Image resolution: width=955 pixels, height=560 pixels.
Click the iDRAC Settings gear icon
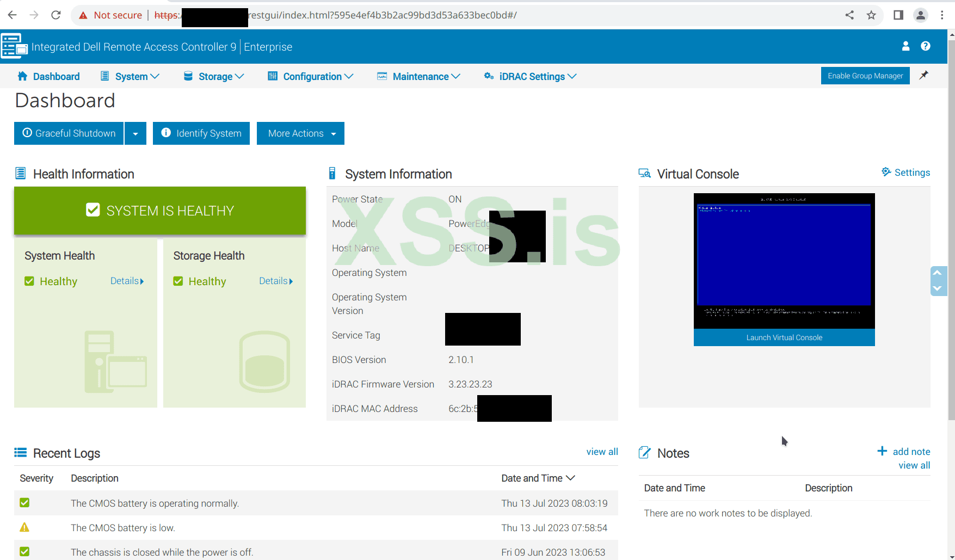(x=488, y=76)
